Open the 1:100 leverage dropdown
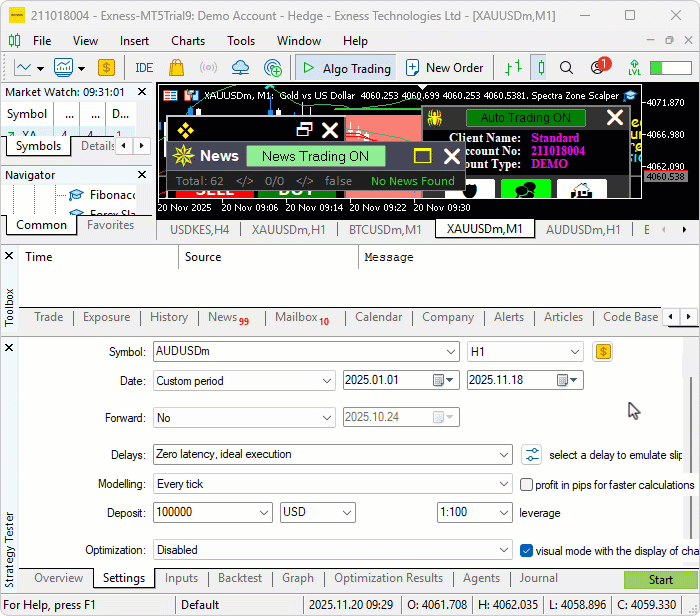This screenshot has height=616, width=700. tap(504, 512)
